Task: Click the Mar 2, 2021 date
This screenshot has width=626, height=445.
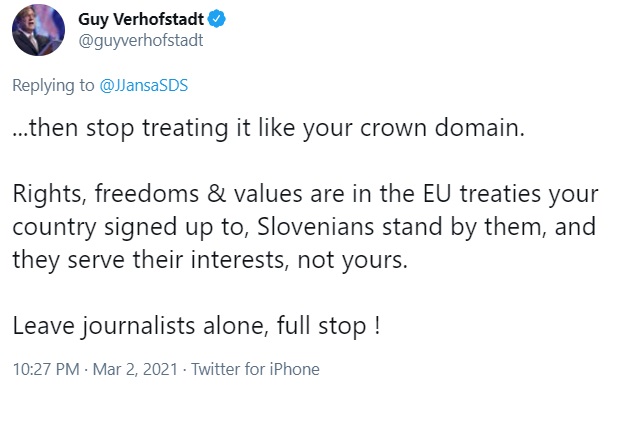Action: click(132, 369)
